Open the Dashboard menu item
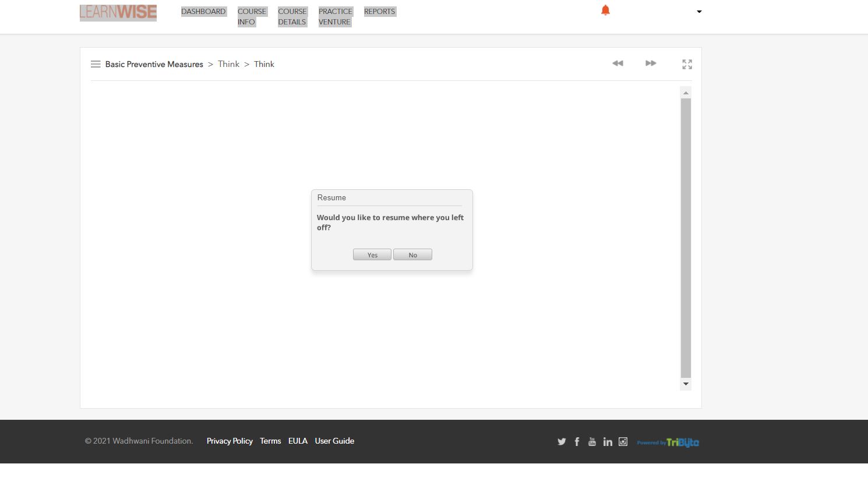The height and width of the screenshot is (478, 868). pos(203,12)
